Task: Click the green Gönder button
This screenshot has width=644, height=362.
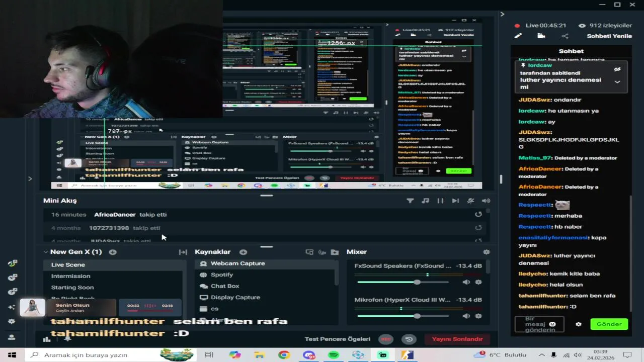Action: point(609,324)
